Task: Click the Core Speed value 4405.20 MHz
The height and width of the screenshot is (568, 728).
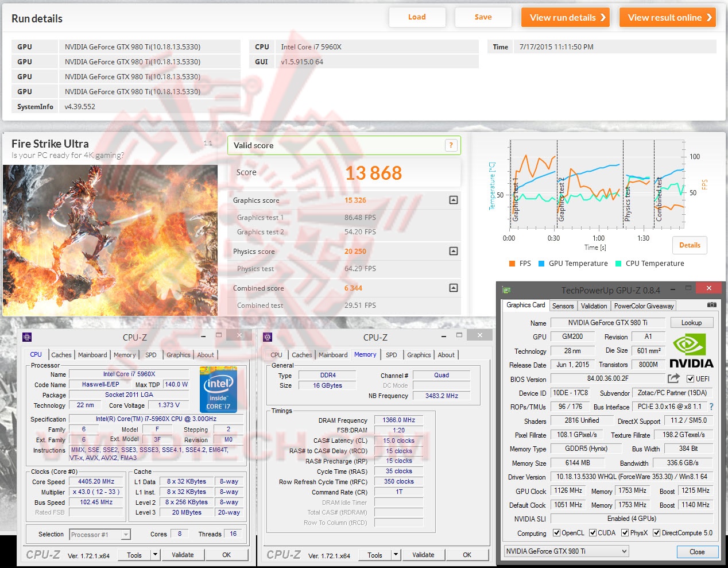Action: point(96,481)
